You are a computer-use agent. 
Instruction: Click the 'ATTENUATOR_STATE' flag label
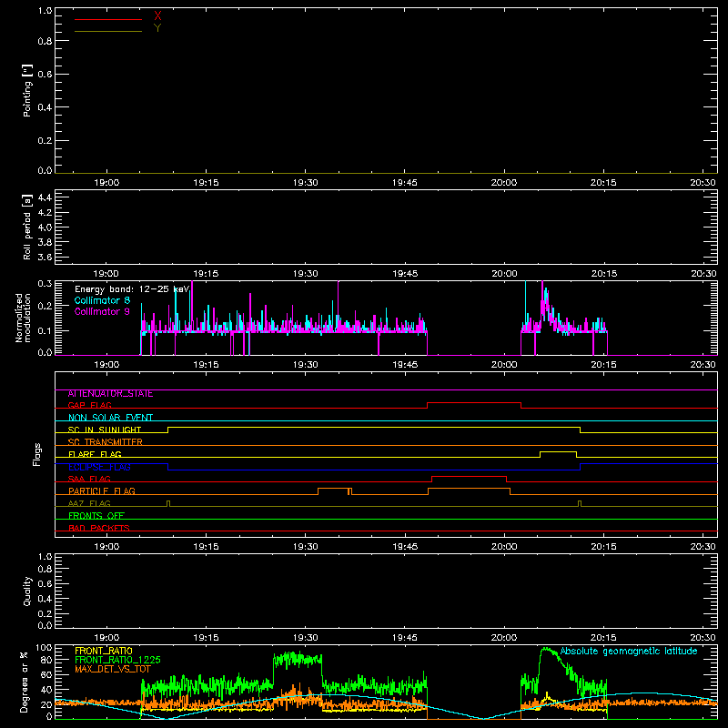(x=110, y=393)
